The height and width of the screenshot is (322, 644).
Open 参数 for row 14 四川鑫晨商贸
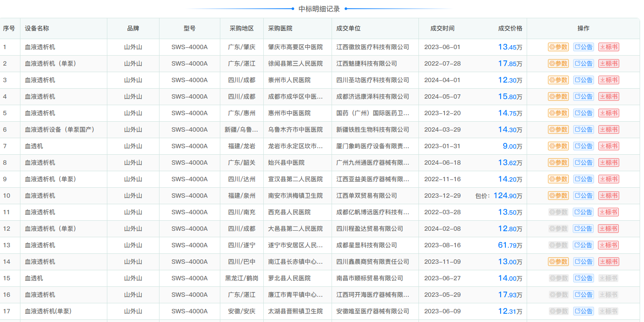click(x=558, y=262)
